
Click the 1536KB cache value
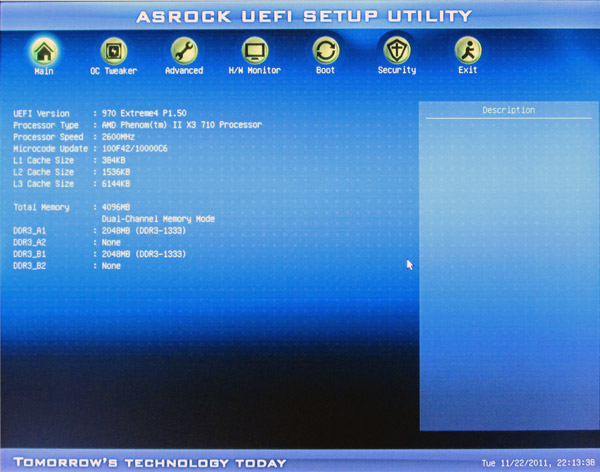click(116, 172)
